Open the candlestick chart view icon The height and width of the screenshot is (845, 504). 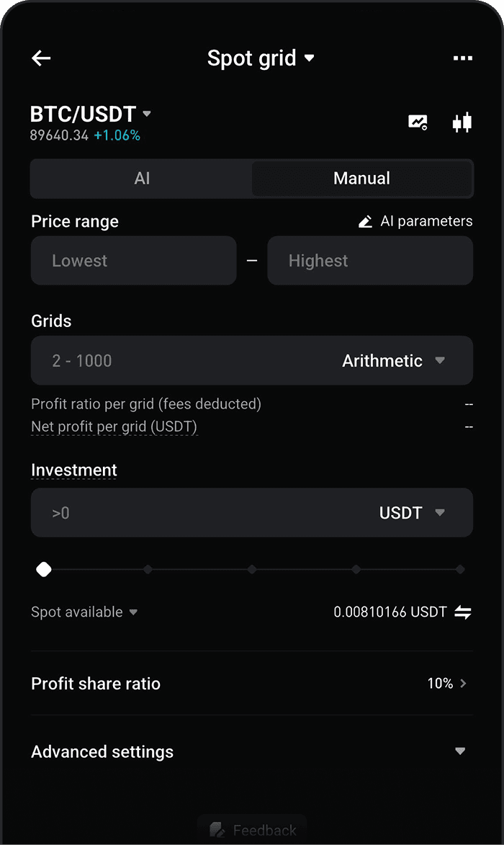pyautogui.click(x=462, y=122)
